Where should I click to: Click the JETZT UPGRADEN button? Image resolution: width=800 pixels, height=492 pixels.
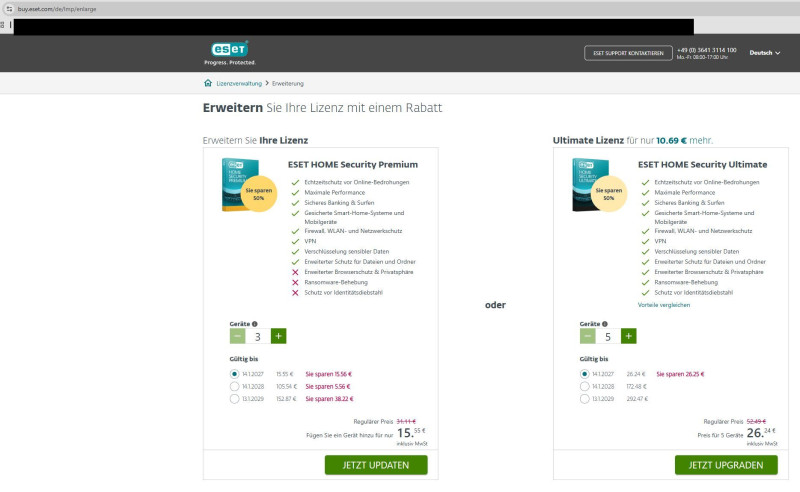pos(726,465)
